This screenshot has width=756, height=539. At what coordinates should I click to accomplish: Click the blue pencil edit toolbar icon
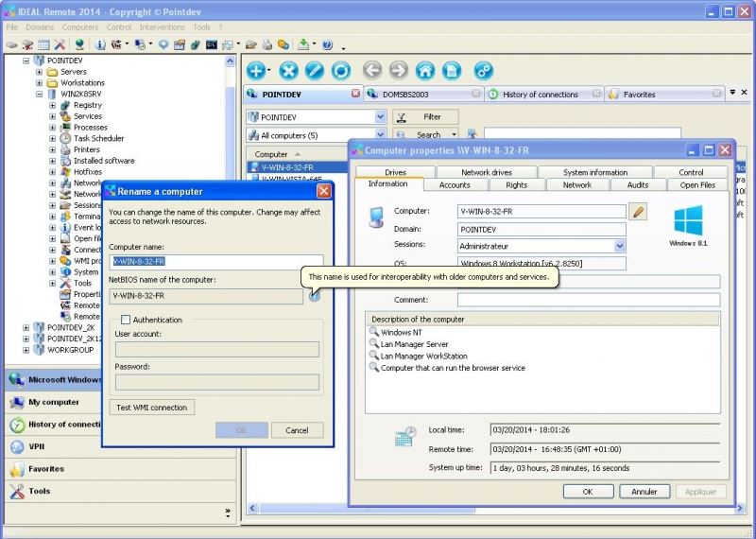tap(315, 70)
